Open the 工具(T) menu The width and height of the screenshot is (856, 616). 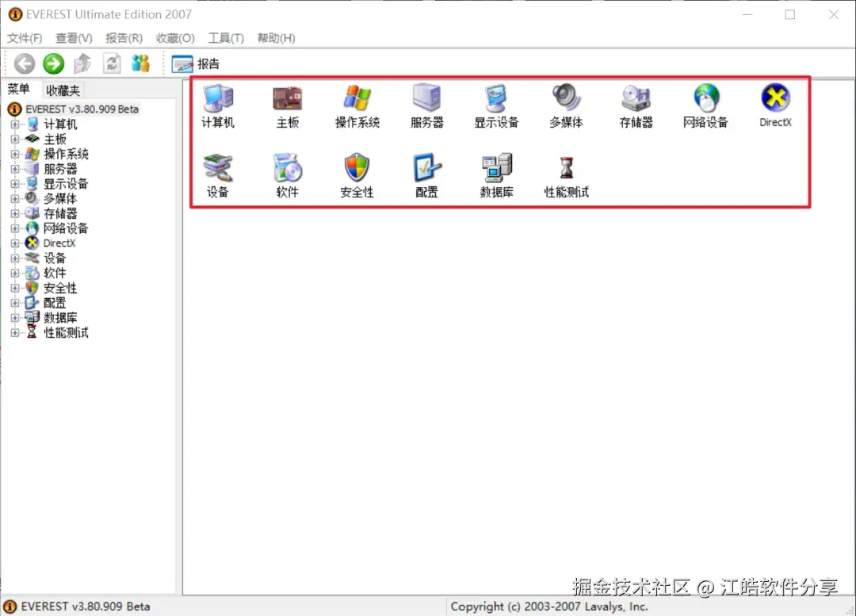(225, 38)
